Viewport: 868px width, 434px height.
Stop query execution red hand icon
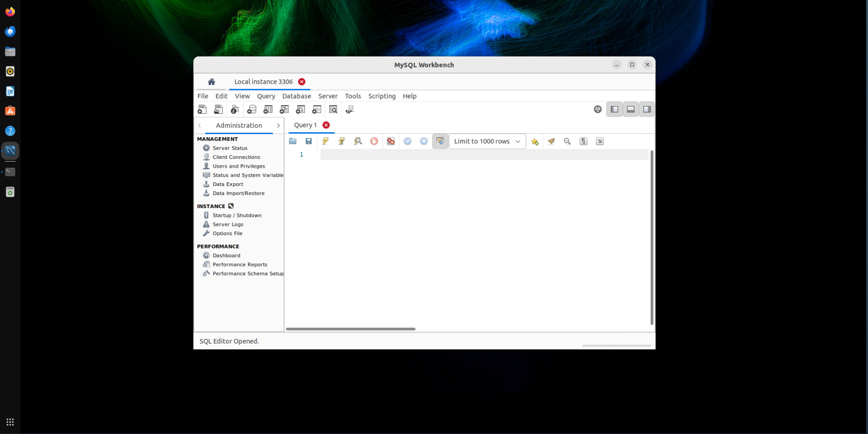coord(374,141)
